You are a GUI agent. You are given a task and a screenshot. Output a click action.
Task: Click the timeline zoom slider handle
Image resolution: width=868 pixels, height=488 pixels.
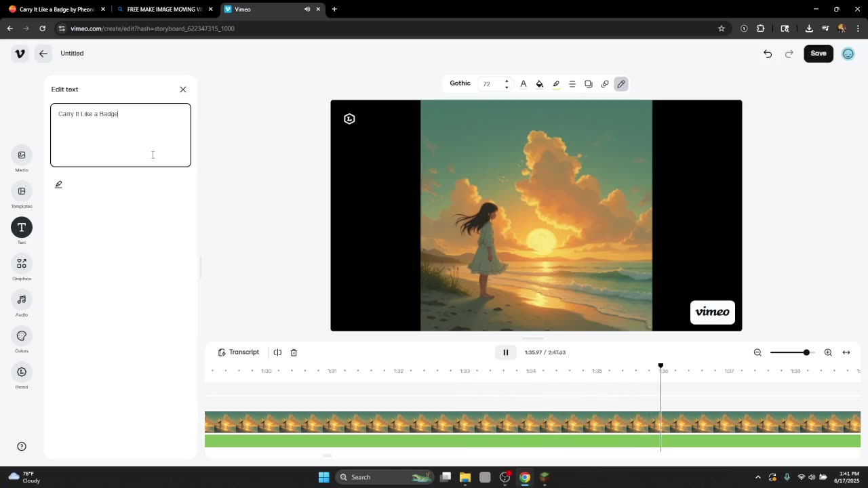click(x=806, y=352)
